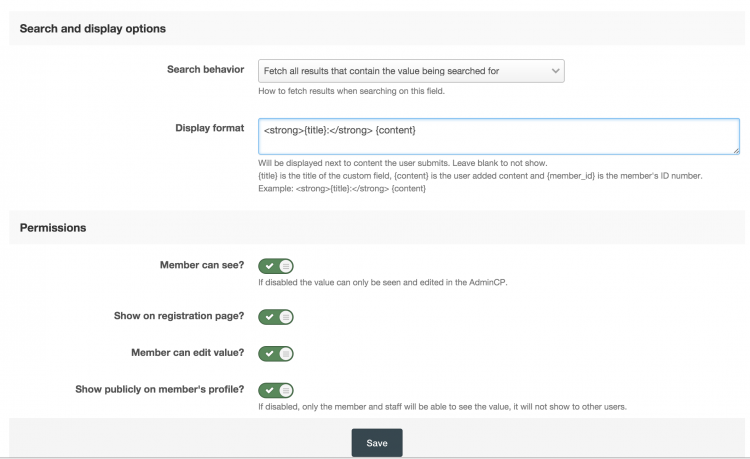750x459 pixels.
Task: Click the 'Show on registration page?' label
Action: [x=179, y=316]
